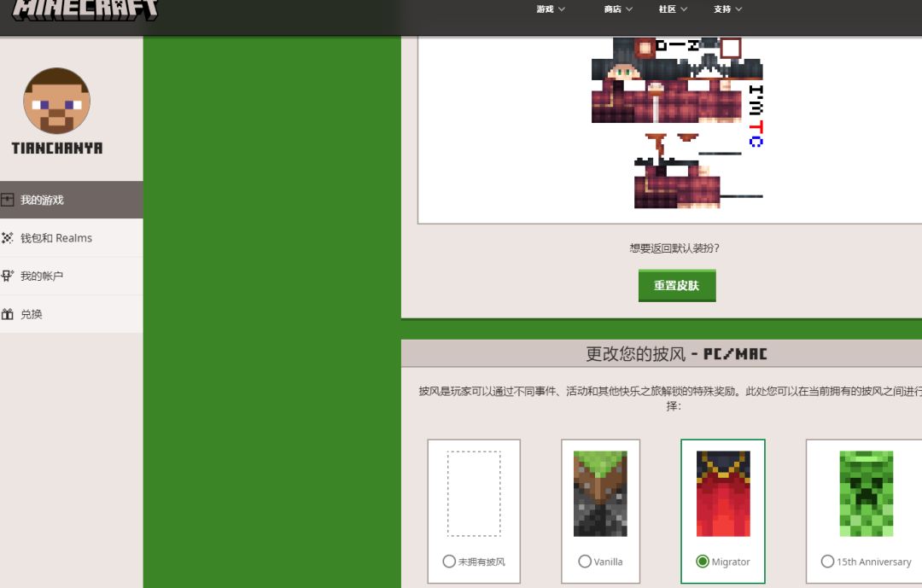Image resolution: width=922 pixels, height=588 pixels.
Task: Expand the 游戏 navigation dropdown
Action: (551, 9)
